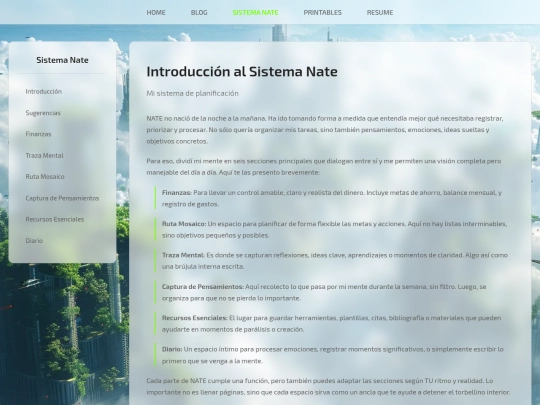View the RESUME page
Screen dimensions: 540x405
tap(380, 12)
